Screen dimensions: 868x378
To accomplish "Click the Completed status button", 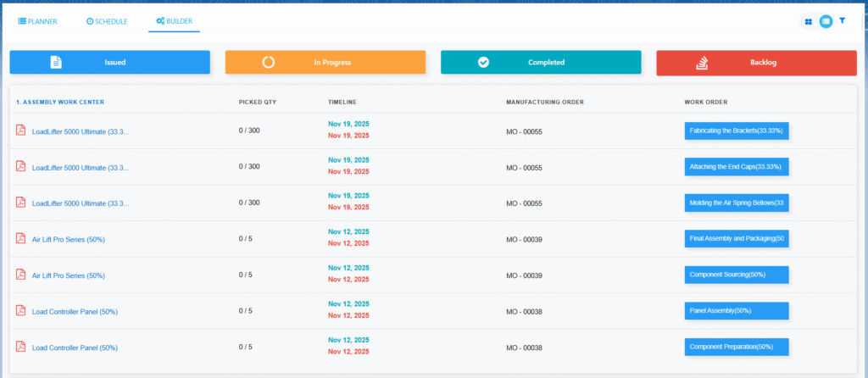I will click(541, 62).
